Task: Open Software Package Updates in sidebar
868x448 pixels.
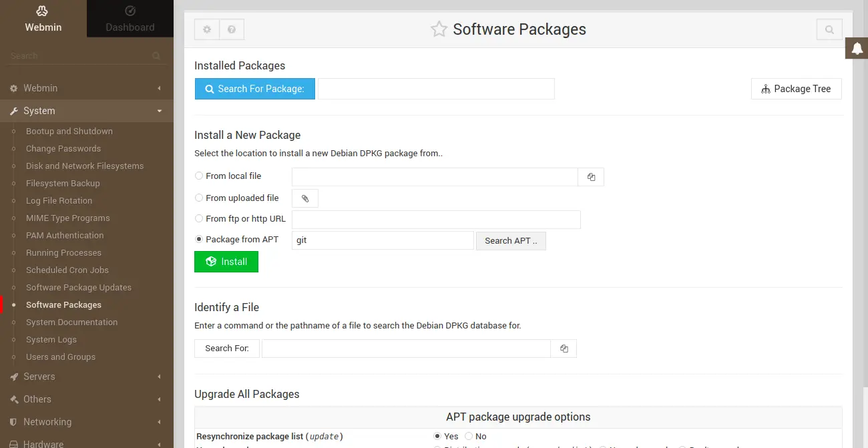Action: coord(79,288)
